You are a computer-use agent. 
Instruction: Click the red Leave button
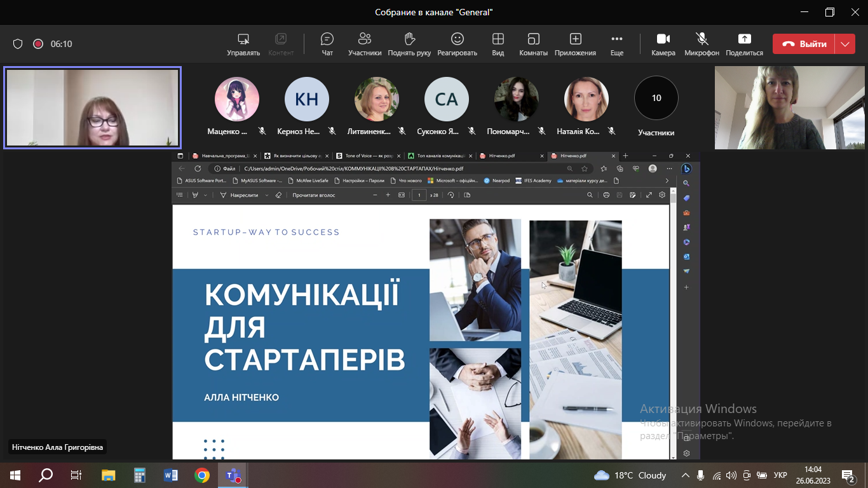(x=804, y=44)
